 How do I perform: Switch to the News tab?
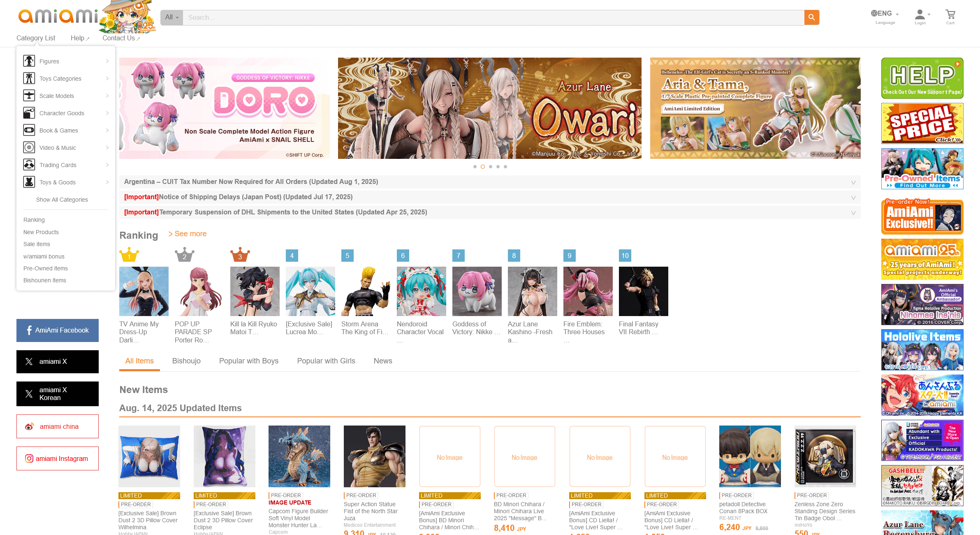click(x=383, y=361)
